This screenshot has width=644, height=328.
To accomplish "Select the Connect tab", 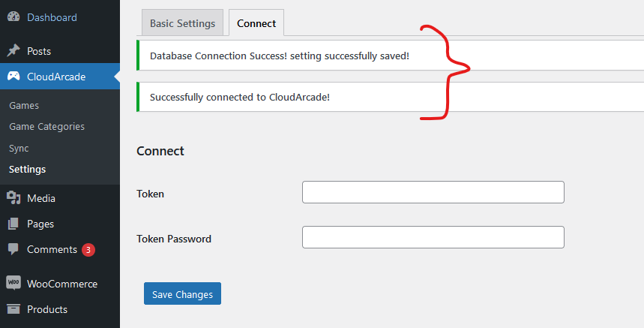I will point(256,23).
